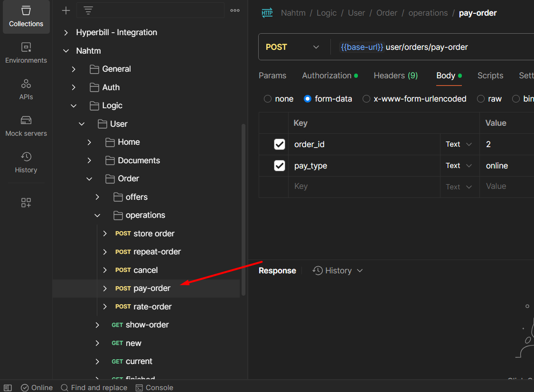Open the Params tab
The width and height of the screenshot is (534, 392).
[x=272, y=75]
